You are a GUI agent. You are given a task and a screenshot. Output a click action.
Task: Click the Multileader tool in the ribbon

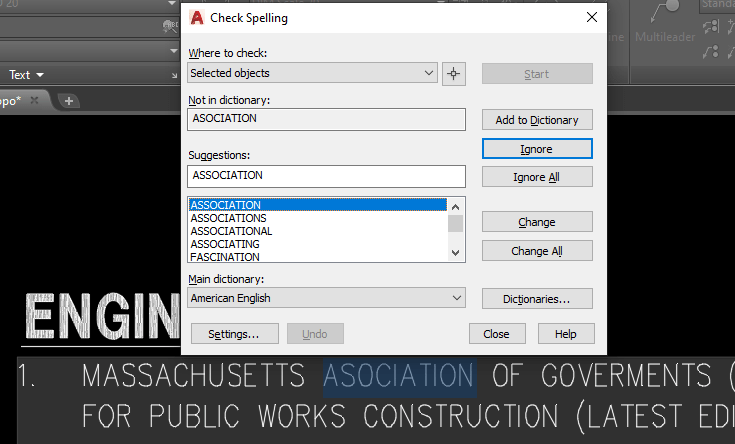coord(665,22)
